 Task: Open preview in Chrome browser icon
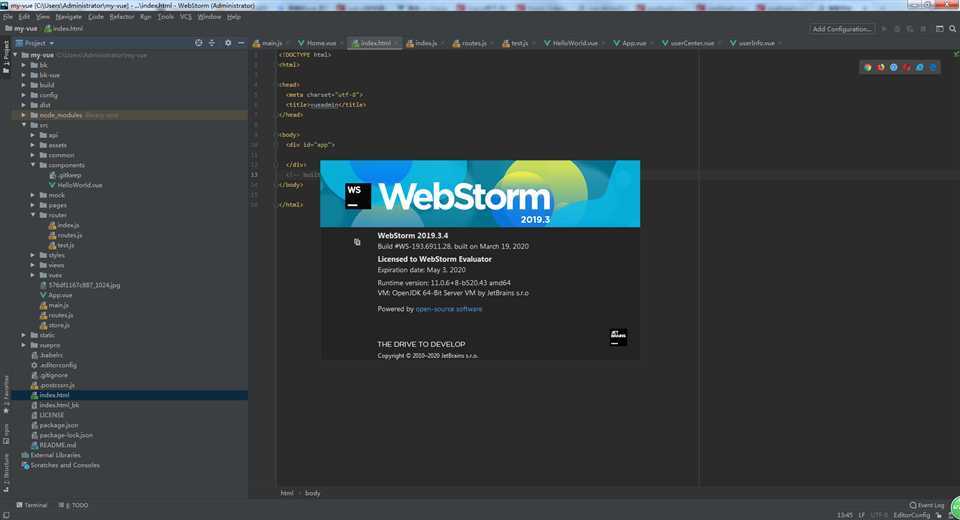(868, 67)
